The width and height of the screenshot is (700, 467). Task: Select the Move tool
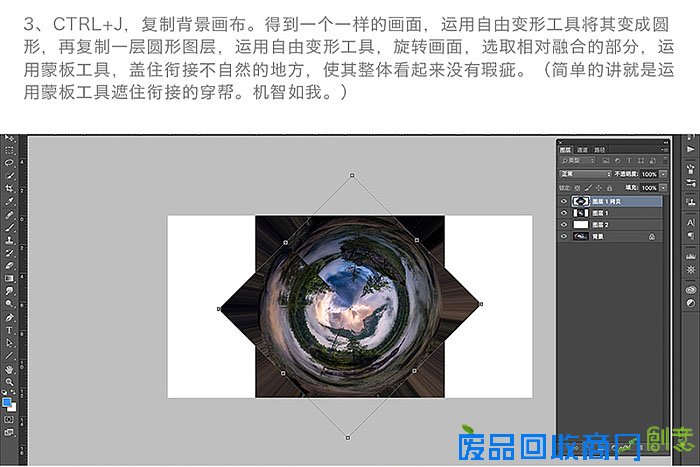point(9,138)
